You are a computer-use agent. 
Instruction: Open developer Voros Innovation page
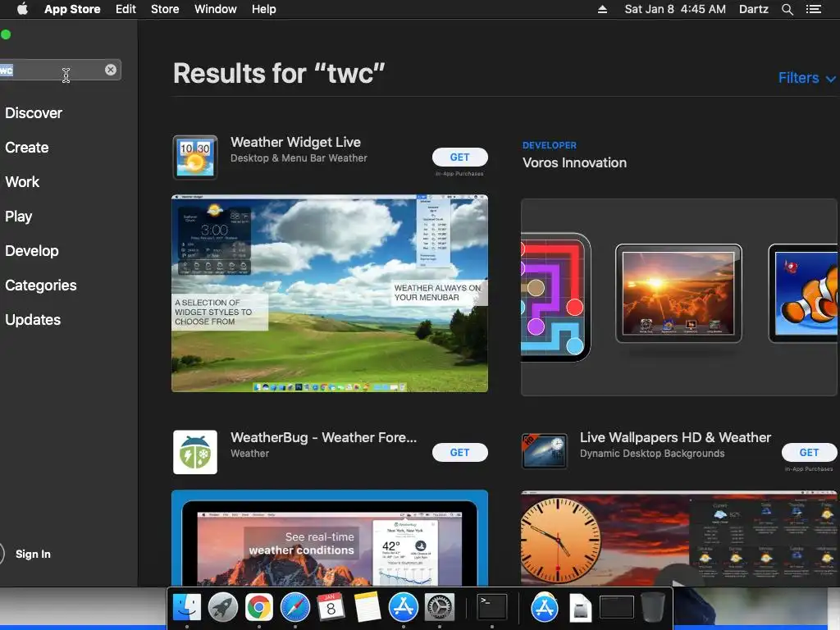point(574,163)
